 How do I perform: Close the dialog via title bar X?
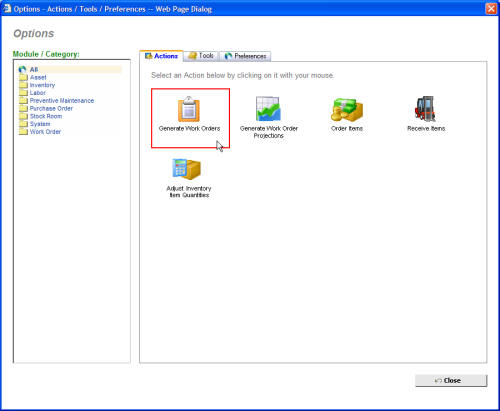(491, 8)
